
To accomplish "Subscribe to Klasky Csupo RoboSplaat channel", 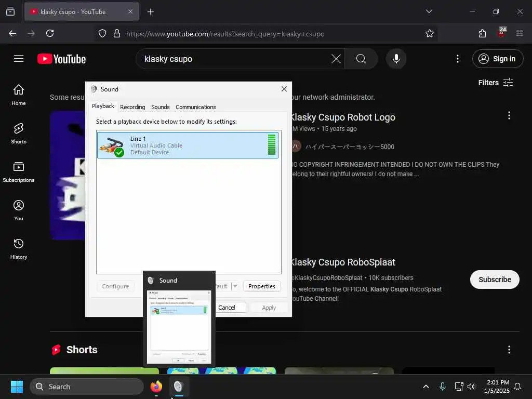I will (x=495, y=280).
